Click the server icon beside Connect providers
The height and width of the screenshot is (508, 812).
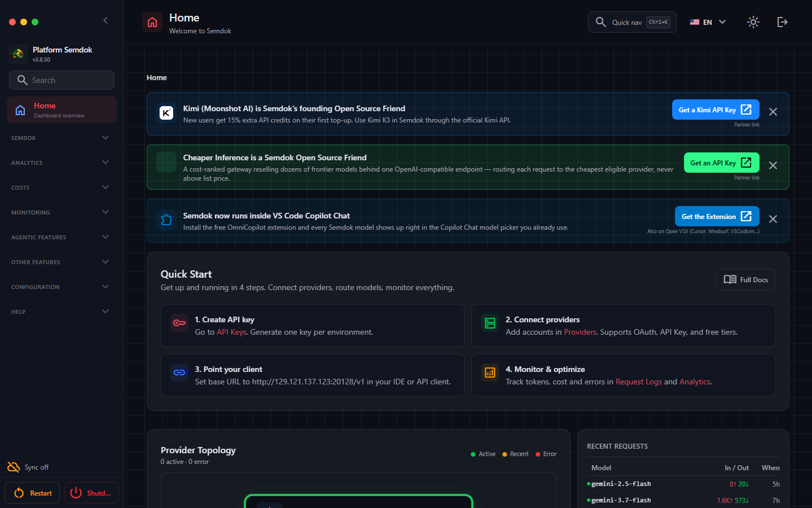click(490, 323)
